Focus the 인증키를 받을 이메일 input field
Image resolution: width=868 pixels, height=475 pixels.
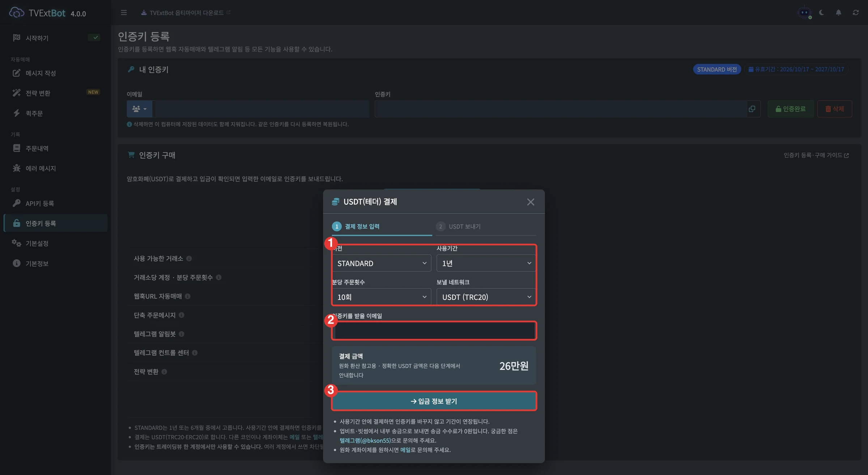click(x=434, y=331)
